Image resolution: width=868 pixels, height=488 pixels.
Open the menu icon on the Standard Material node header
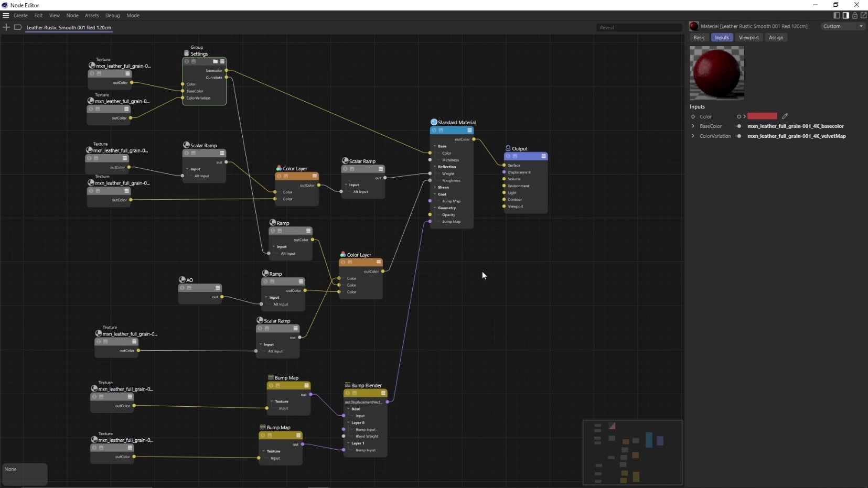pyautogui.click(x=469, y=131)
